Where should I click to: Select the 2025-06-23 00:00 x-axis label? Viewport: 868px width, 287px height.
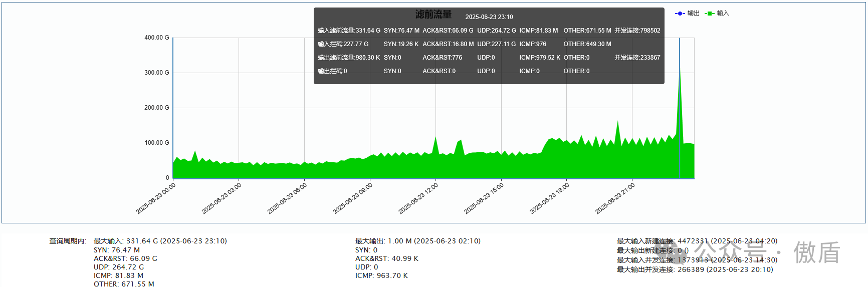coord(156,198)
